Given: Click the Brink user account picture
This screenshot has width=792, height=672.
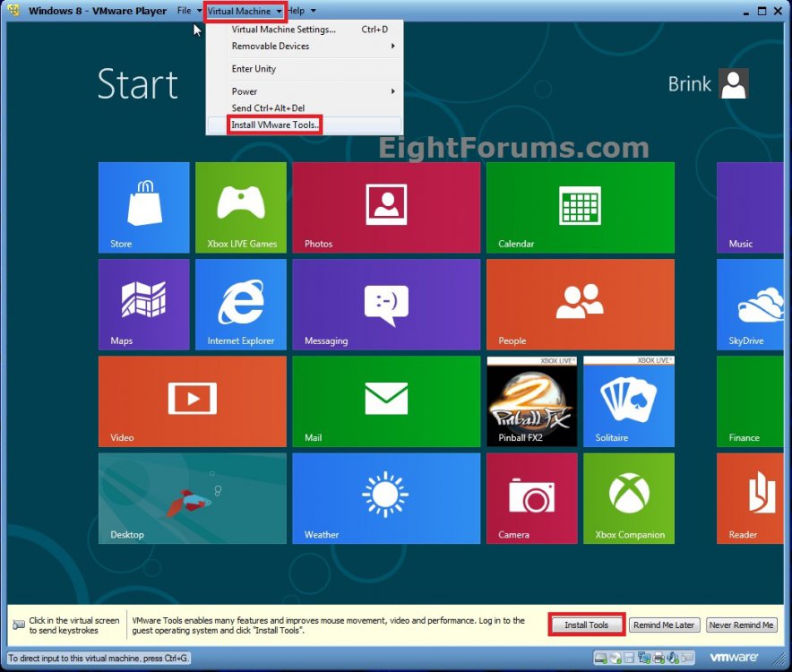Looking at the screenshot, I should [x=734, y=84].
